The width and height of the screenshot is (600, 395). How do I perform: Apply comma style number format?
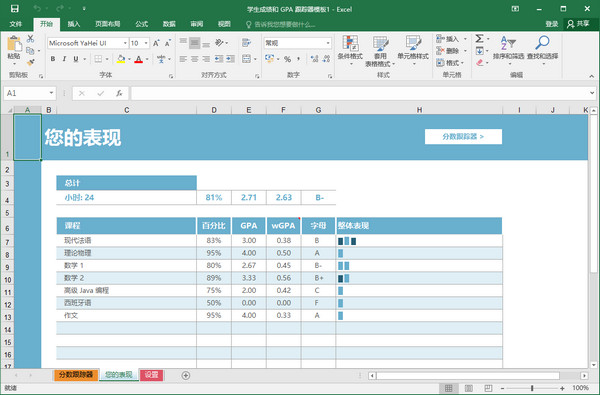coord(298,59)
